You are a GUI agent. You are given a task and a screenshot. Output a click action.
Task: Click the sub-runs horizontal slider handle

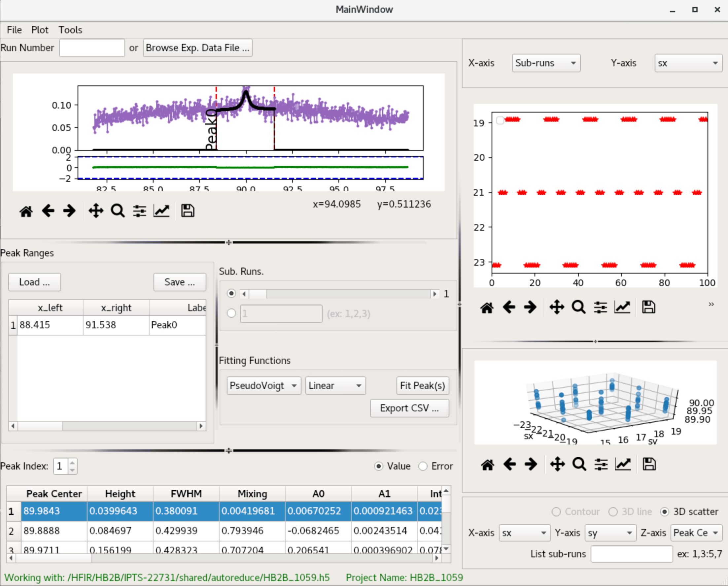click(258, 294)
